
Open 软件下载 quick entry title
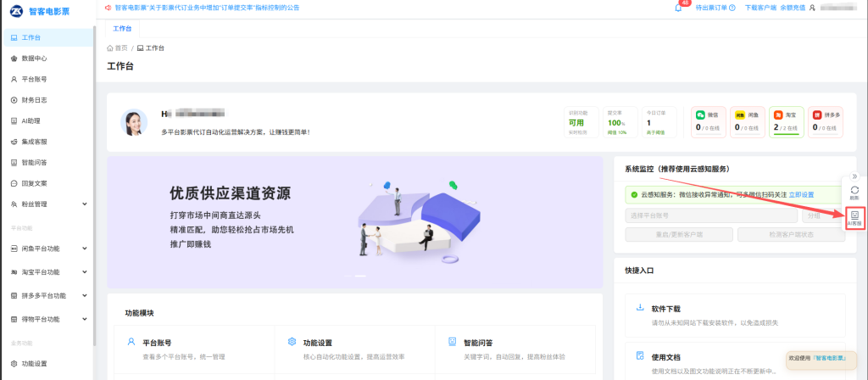pyautogui.click(x=666, y=309)
